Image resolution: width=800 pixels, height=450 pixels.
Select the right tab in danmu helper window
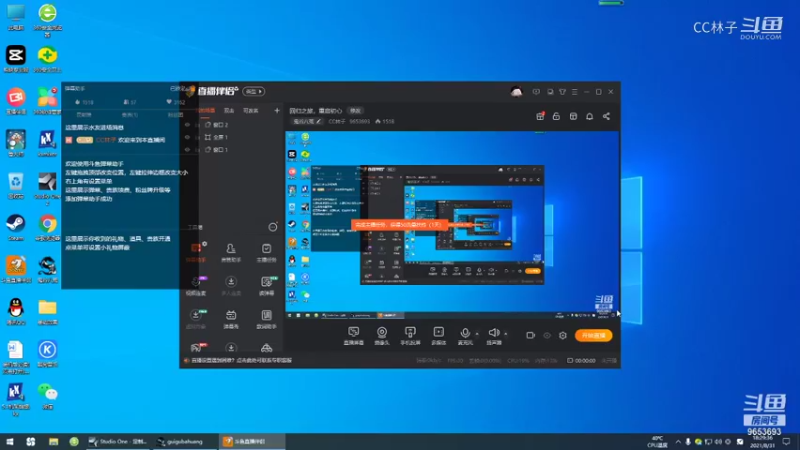175,115
